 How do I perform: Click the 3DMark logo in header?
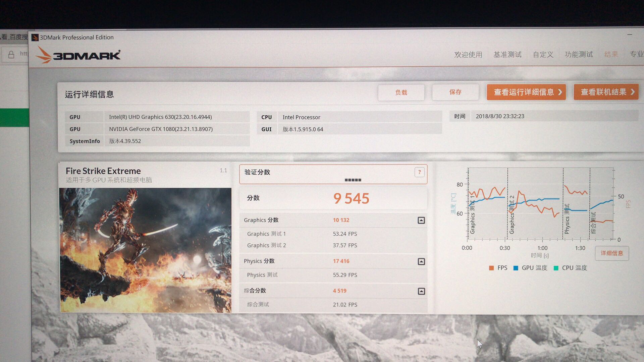[78, 55]
